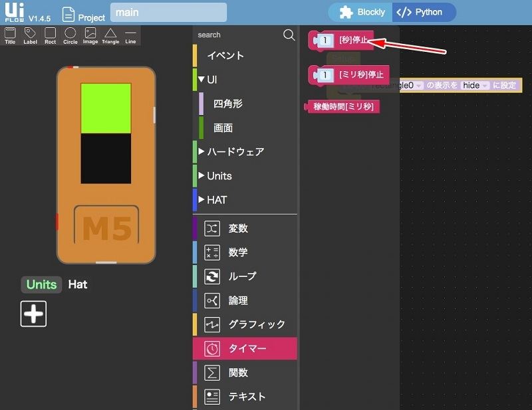Select the Image element tool
532x410 pixels.
tap(90, 35)
